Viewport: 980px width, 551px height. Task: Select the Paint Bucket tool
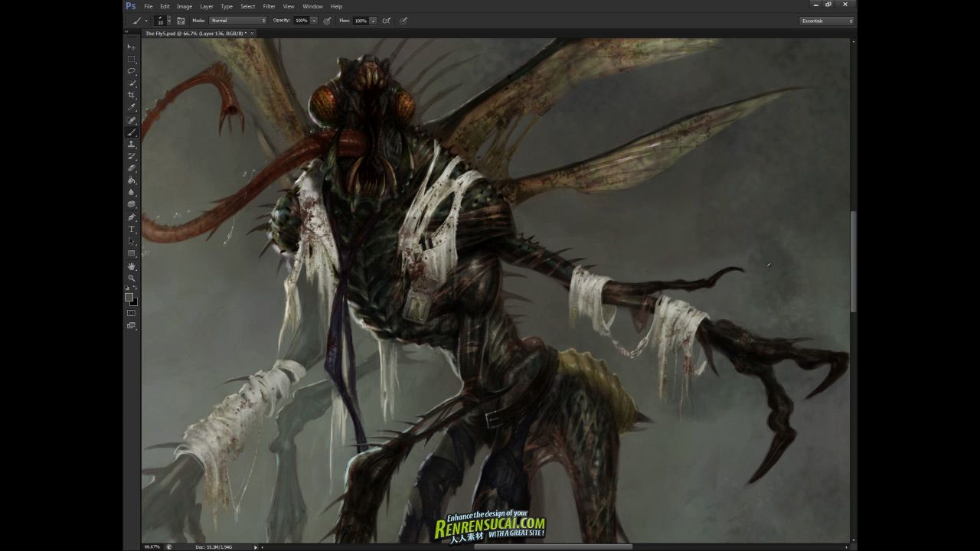tap(132, 181)
